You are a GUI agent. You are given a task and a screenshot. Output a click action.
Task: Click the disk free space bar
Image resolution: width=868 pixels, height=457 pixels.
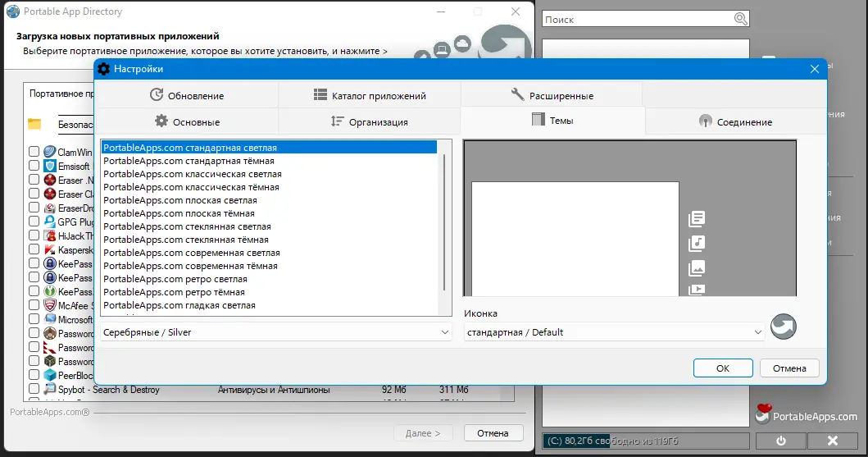[645, 441]
